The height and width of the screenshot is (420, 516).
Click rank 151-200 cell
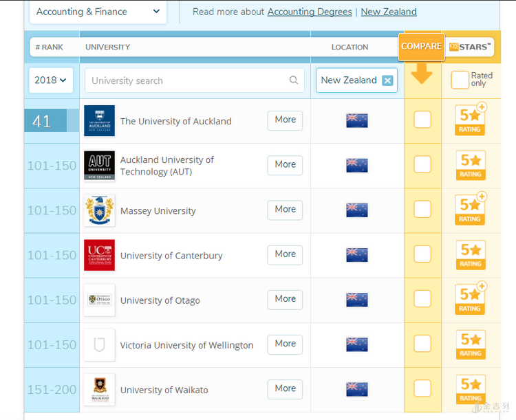click(x=52, y=390)
